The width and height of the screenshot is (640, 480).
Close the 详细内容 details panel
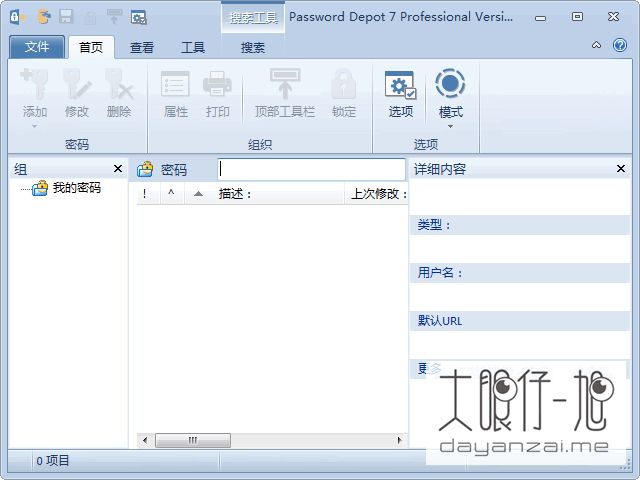pyautogui.click(x=621, y=168)
